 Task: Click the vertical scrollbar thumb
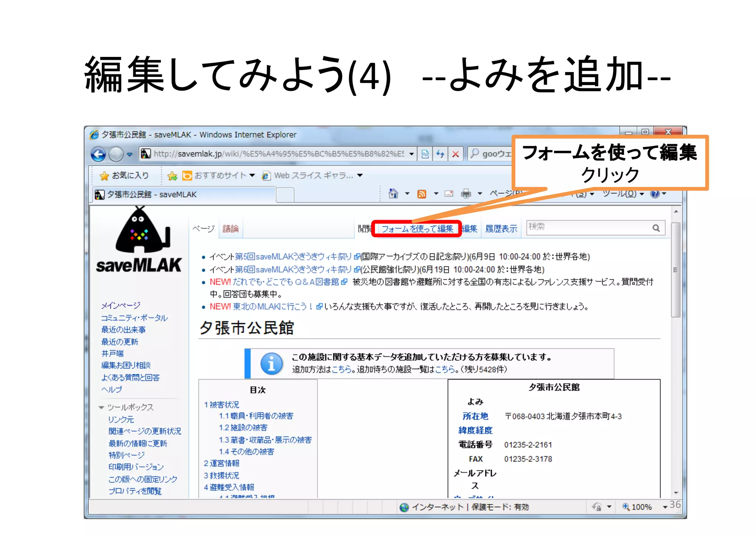click(x=676, y=270)
